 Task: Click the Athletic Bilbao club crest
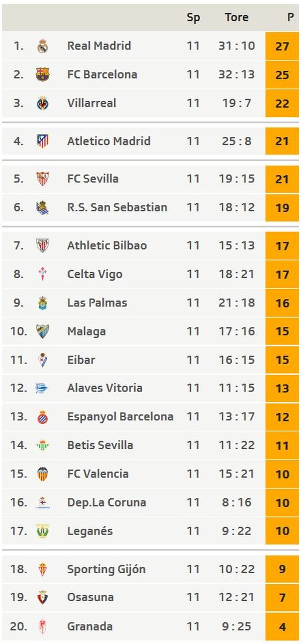(42, 245)
